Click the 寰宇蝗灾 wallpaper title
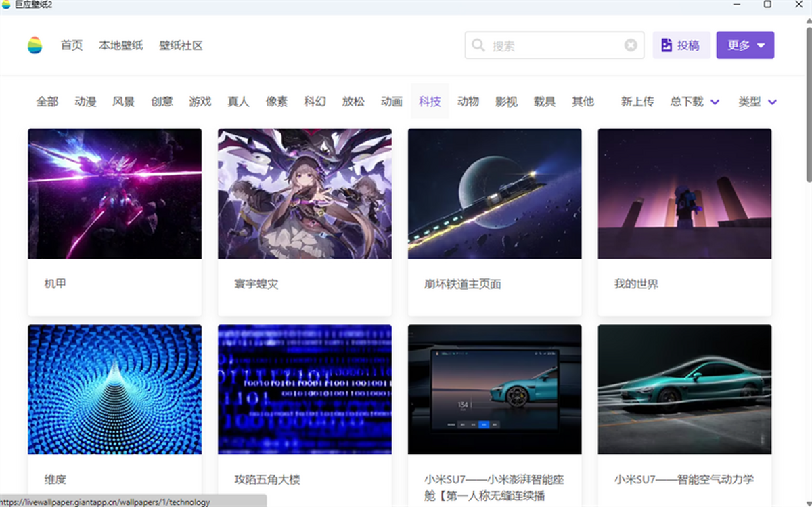The image size is (812, 507). pyautogui.click(x=256, y=284)
